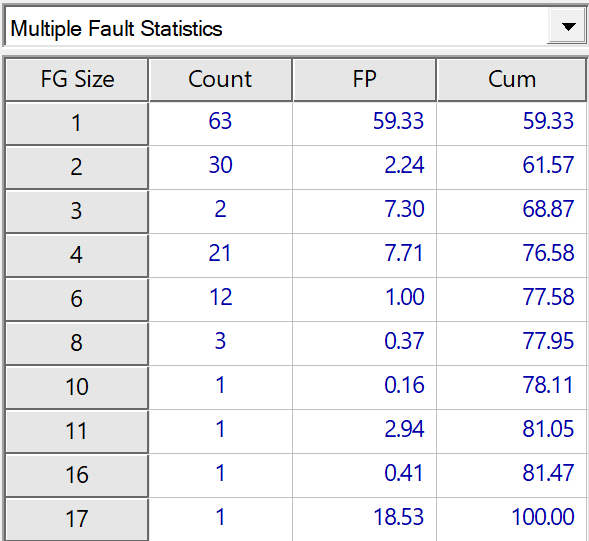Select row header for FG Size 2
Image resolution: width=589 pixels, height=541 pixels.
tap(77, 167)
